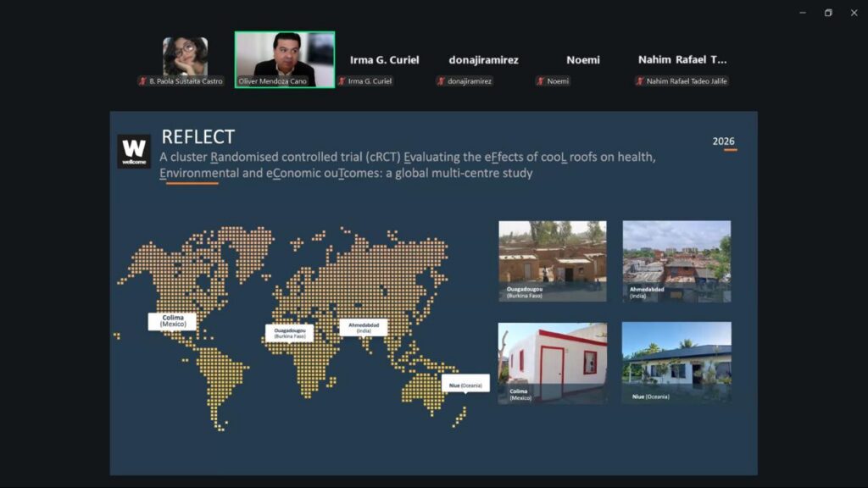Click muted mic icon for Nahim Rafael Tadeo Jalife

click(640, 81)
